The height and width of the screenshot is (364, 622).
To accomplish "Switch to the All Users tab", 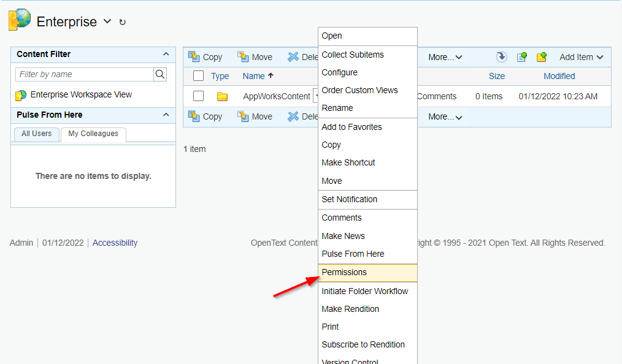I will (x=36, y=134).
